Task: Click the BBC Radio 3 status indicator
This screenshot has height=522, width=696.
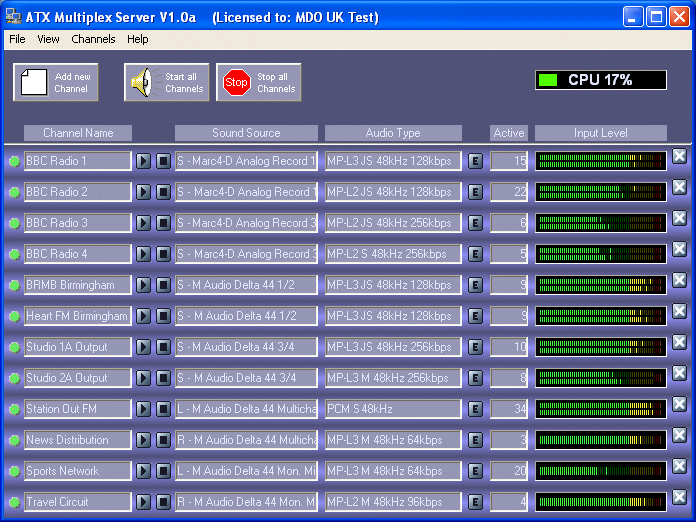Action: [14, 224]
